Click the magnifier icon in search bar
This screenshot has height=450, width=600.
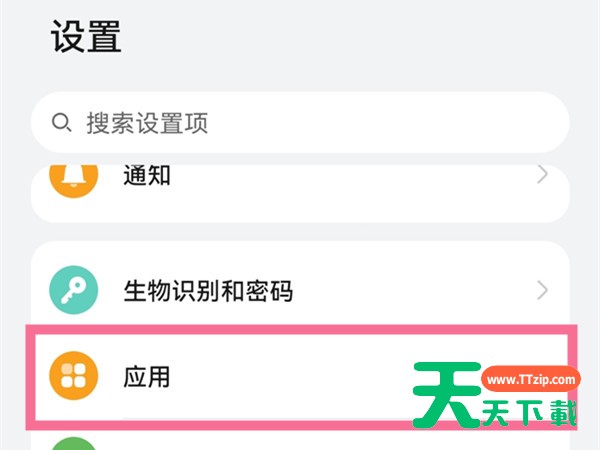62,123
